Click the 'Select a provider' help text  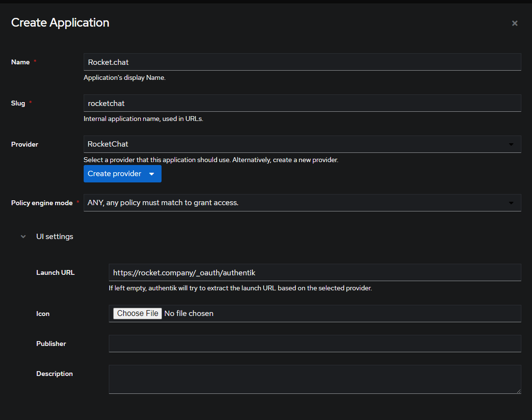point(211,160)
